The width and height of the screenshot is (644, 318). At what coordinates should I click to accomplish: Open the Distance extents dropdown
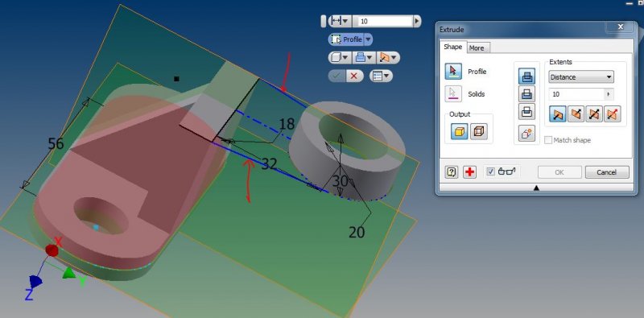coord(581,76)
